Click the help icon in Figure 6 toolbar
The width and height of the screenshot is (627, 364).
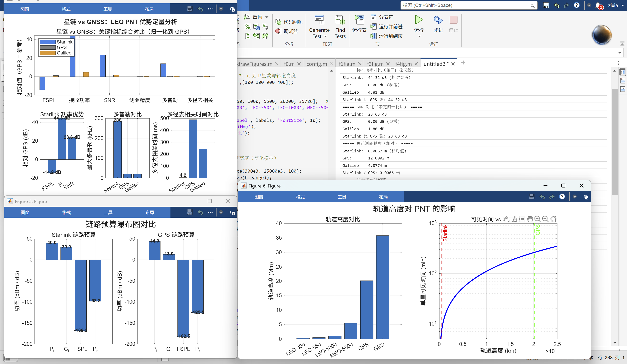562,197
